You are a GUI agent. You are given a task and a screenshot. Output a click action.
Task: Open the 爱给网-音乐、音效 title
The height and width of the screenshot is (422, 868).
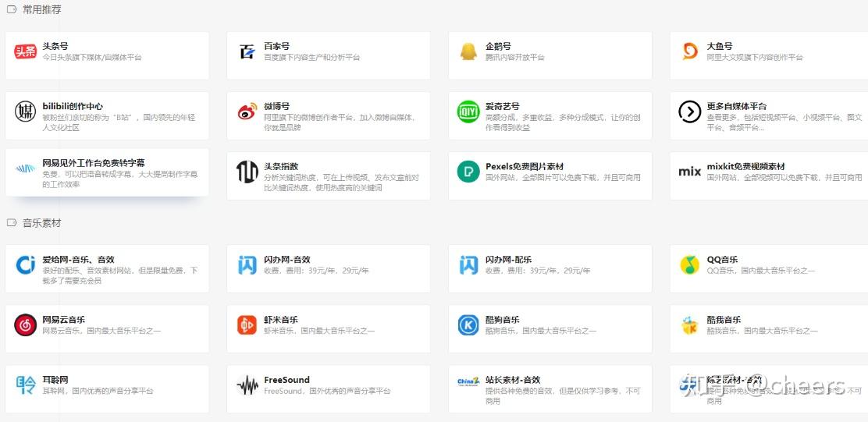[x=79, y=260]
